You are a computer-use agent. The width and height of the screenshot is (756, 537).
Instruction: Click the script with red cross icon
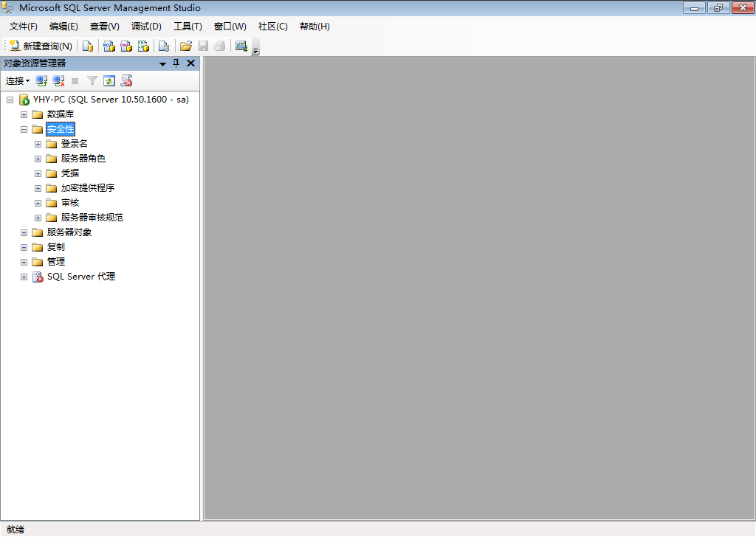127,81
